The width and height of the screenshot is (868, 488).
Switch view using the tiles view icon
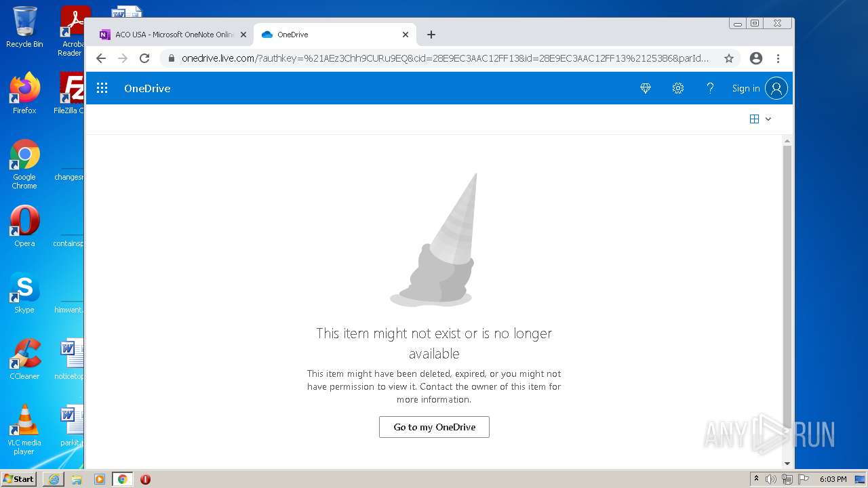pos(754,119)
